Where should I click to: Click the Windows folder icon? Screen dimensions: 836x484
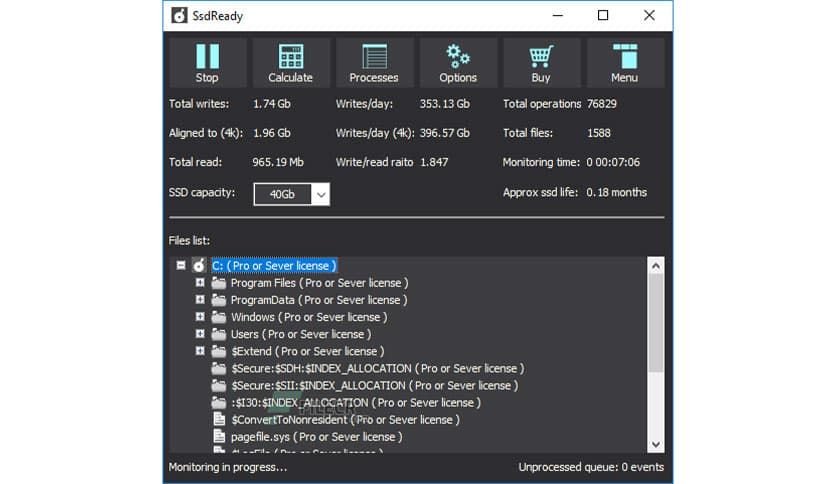(219, 317)
